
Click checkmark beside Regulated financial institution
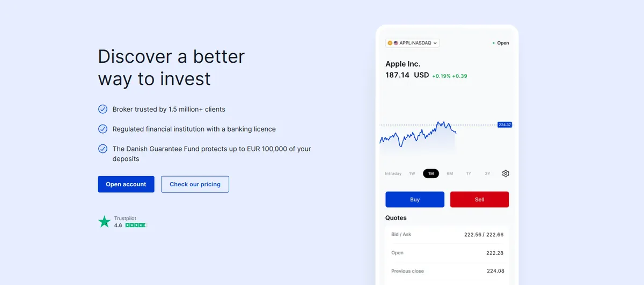pyautogui.click(x=103, y=129)
